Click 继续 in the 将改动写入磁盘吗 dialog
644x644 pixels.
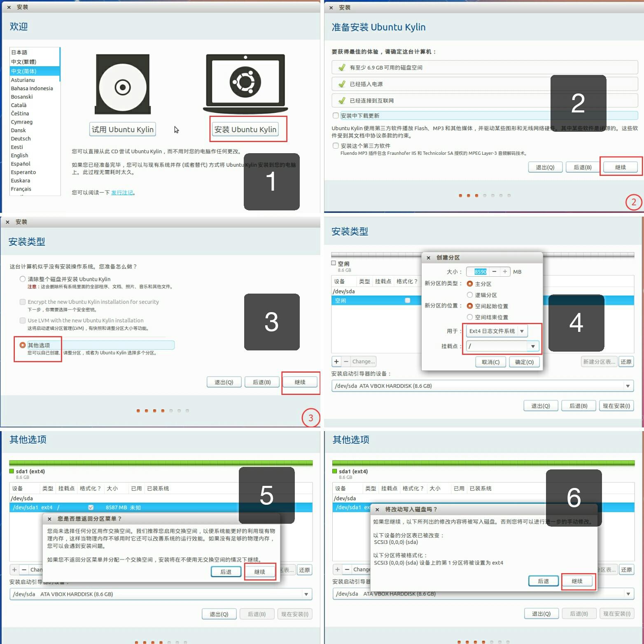[x=577, y=581]
